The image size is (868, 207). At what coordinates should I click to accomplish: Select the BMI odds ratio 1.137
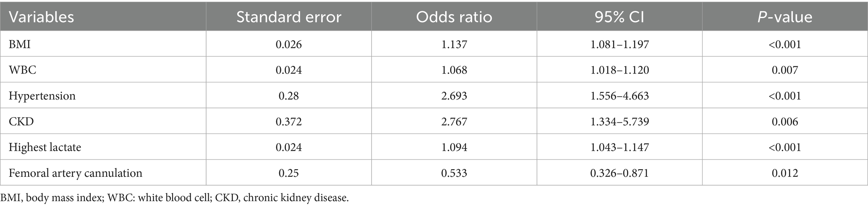tap(454, 44)
